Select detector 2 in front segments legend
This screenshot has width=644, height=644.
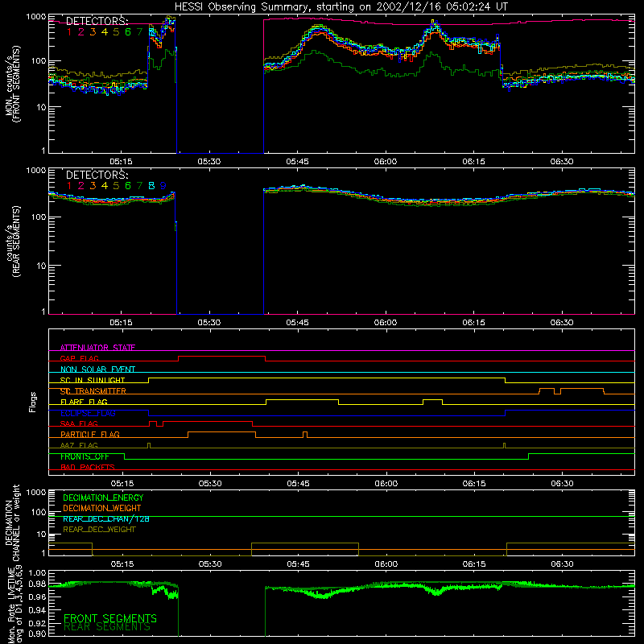81,32
